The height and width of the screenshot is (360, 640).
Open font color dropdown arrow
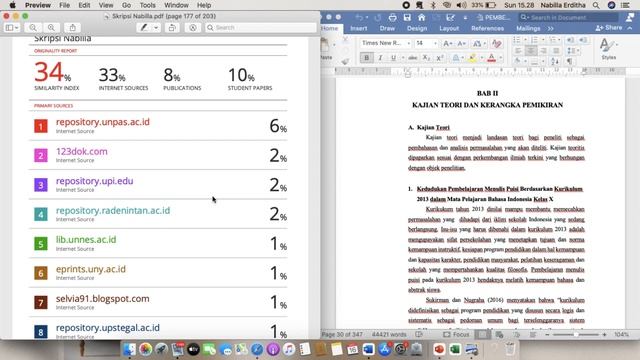coord(500,58)
